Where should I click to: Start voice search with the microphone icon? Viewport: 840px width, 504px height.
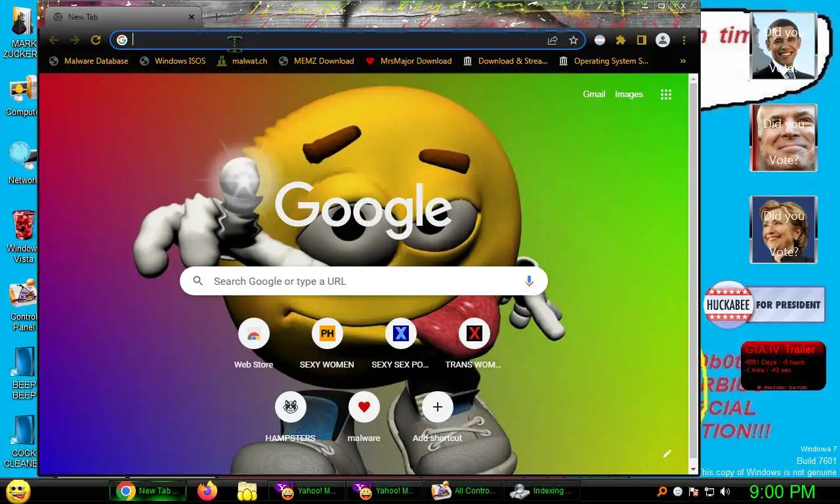click(x=529, y=281)
